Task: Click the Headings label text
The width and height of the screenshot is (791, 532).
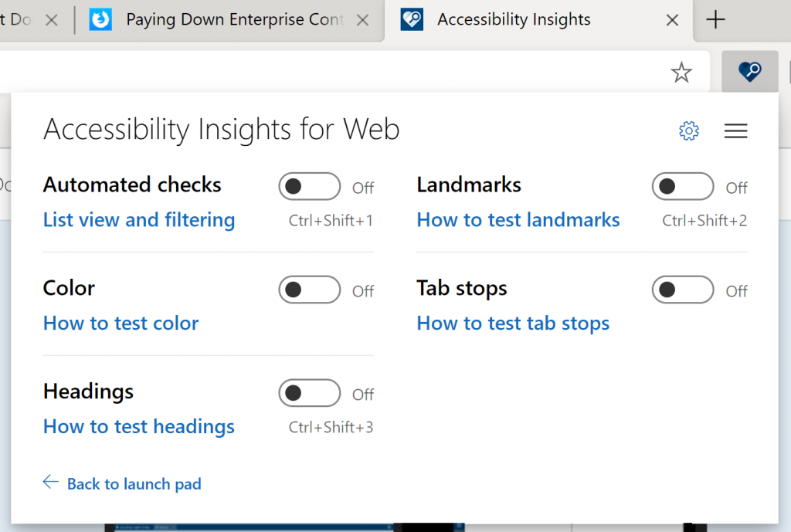Action: tap(88, 392)
